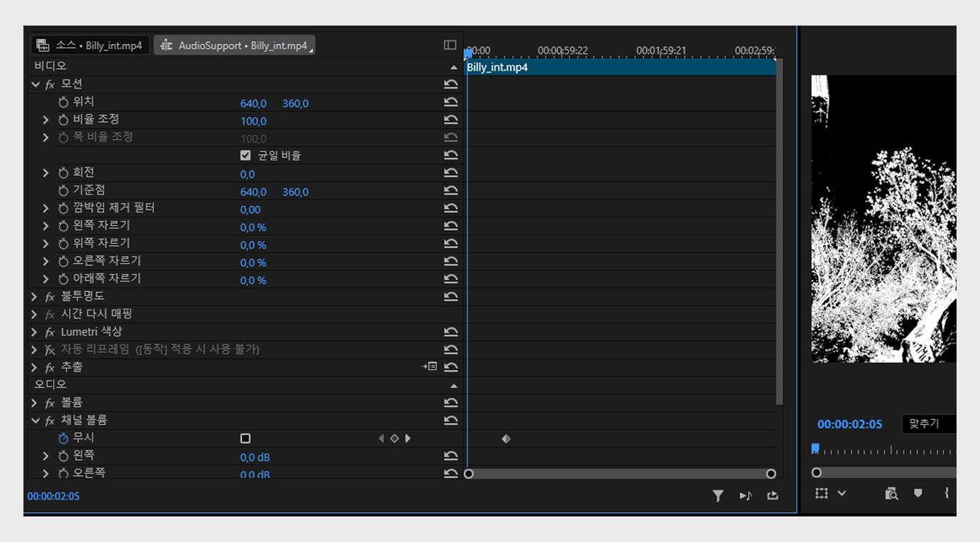The image size is (980, 542).
Task: Toggle the fx switch for 모션
Action: point(50,85)
